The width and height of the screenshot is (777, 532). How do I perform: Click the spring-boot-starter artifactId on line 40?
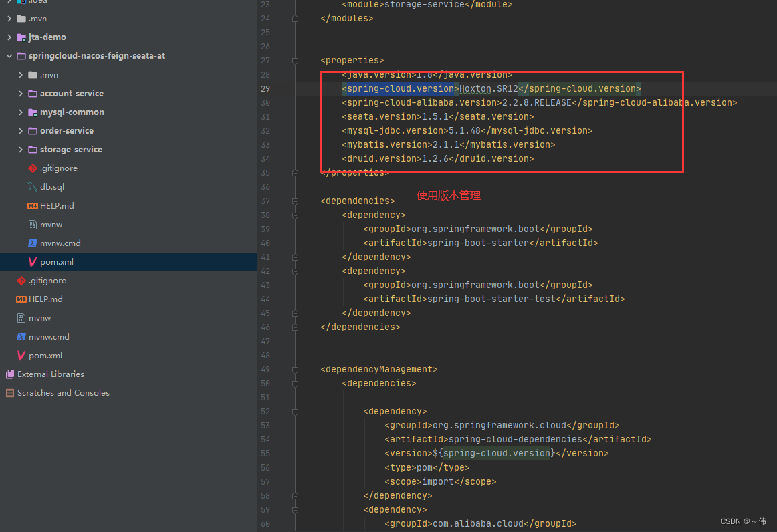pos(477,243)
